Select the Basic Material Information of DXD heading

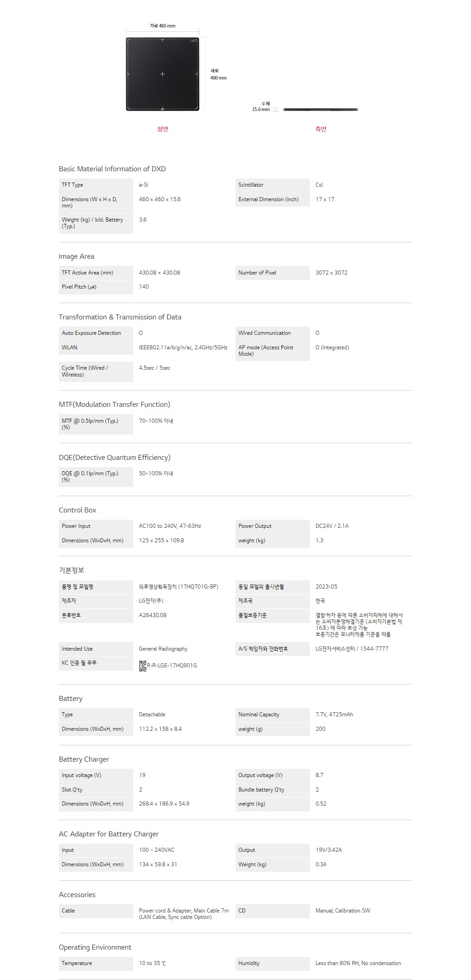pyautogui.click(x=112, y=169)
